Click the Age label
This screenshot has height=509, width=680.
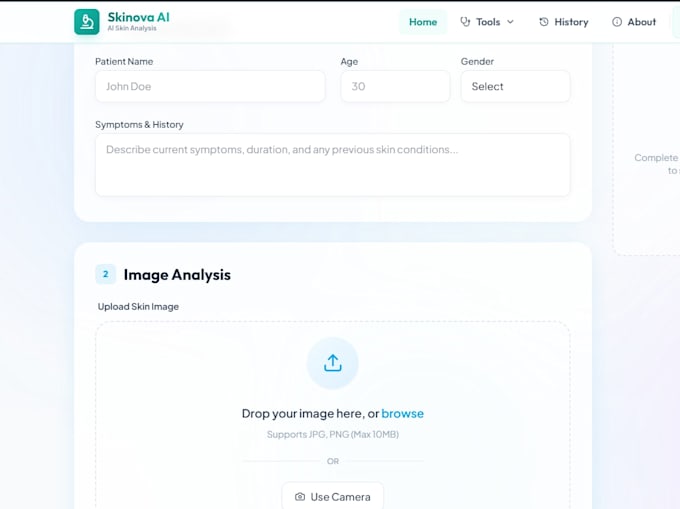pyautogui.click(x=349, y=61)
